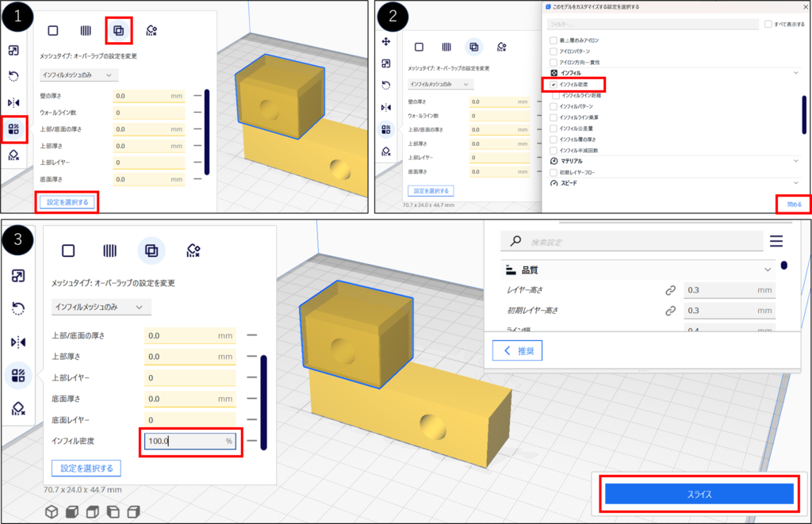
Task: Pick don't-support-overlaps mesh icon in screenshot 3
Action: click(x=193, y=251)
